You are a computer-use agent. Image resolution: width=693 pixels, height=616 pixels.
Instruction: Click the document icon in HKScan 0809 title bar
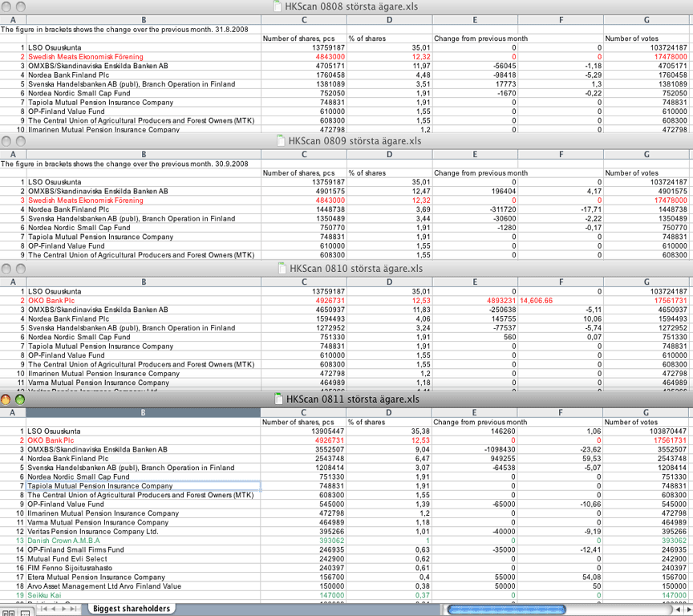pos(281,140)
